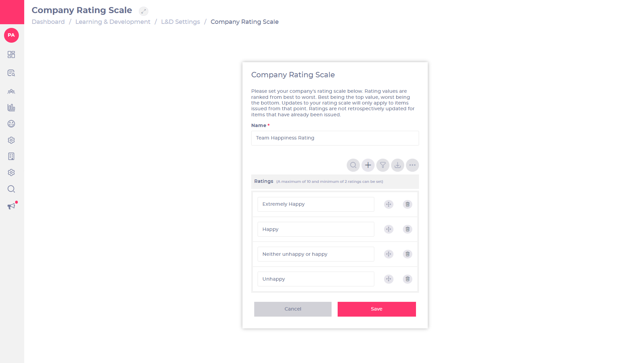Image resolution: width=644 pixels, height=363 pixels.
Task: Click the download icon in toolbar
Action: (397, 165)
